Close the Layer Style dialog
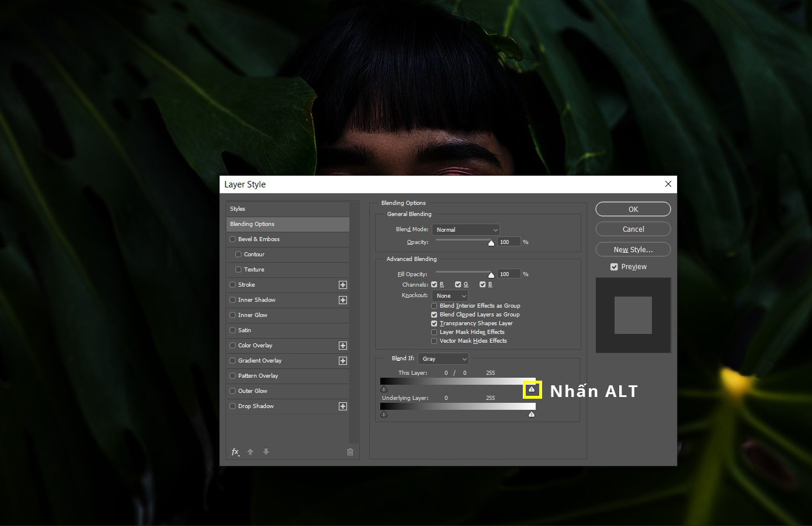 pos(668,184)
